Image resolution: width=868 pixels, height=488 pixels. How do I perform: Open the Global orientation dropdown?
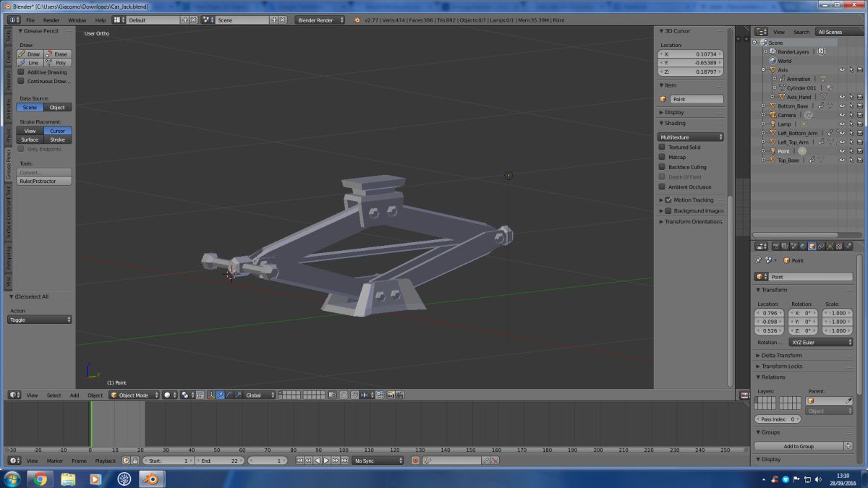click(260, 395)
